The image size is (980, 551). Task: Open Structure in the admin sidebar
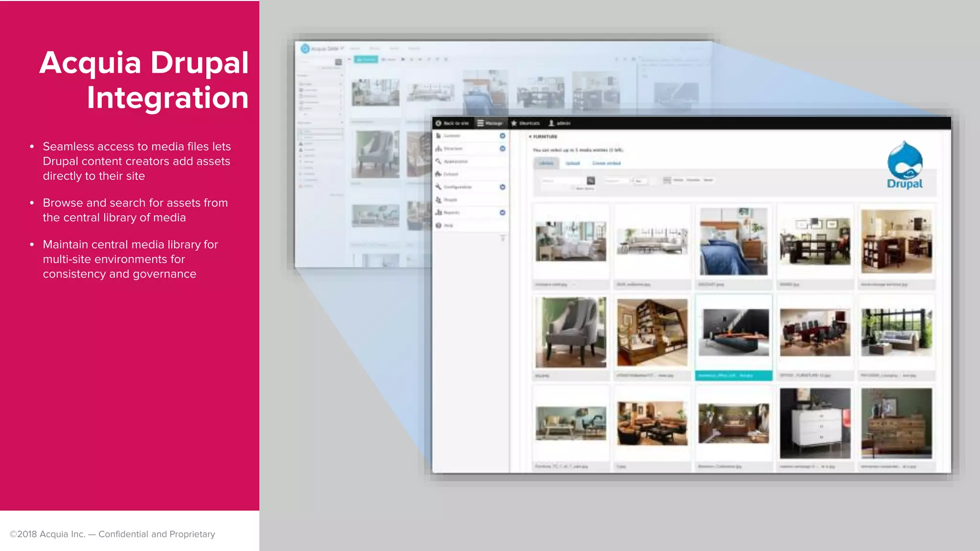coord(453,149)
